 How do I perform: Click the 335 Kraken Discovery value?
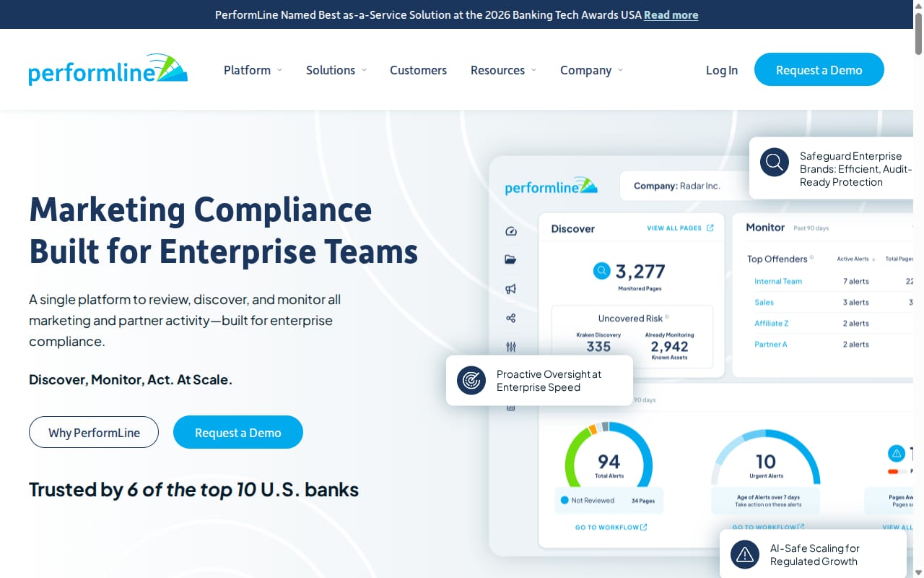(x=598, y=347)
